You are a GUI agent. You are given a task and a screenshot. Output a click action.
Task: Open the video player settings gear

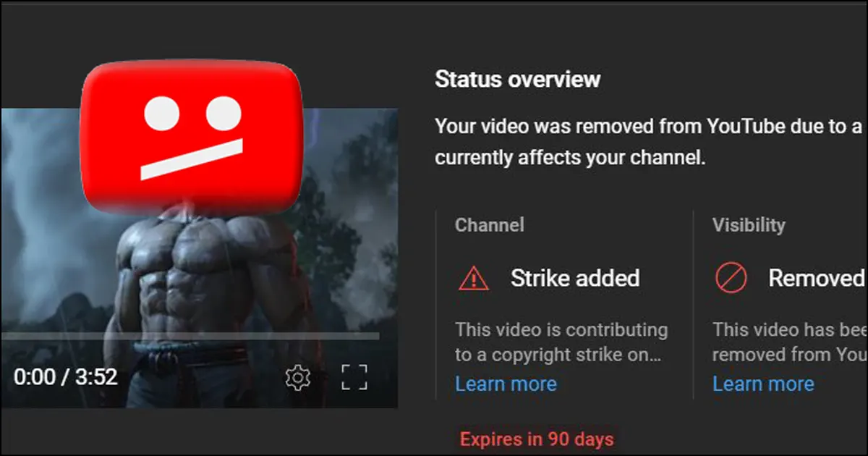pos(297,378)
